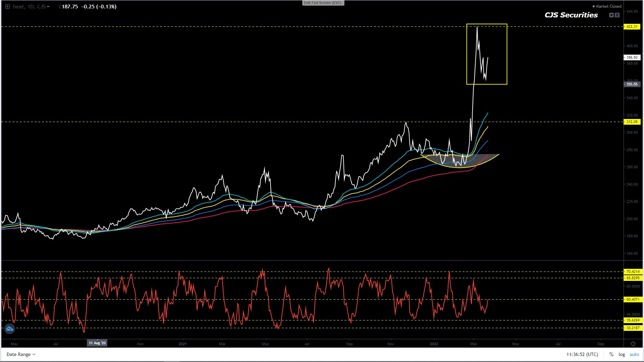Viewport: 644px width, 362px height.
Task: Click the Exit Full Screen (ESC) button
Action: point(323,3)
